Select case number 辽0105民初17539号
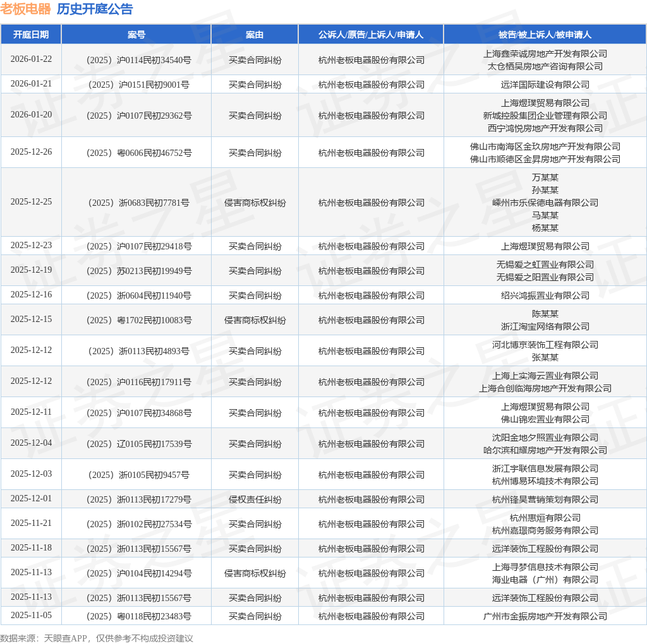The width and height of the screenshot is (647, 644). 138,444
